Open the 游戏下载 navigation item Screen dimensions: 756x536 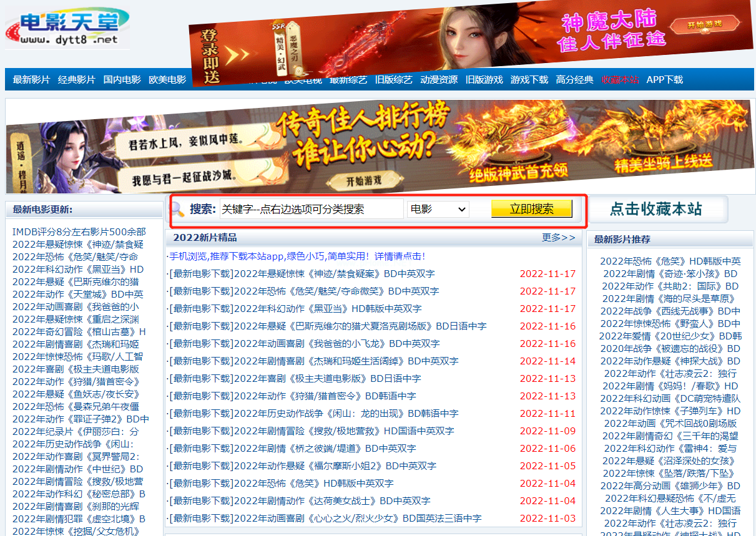pyautogui.click(x=529, y=80)
